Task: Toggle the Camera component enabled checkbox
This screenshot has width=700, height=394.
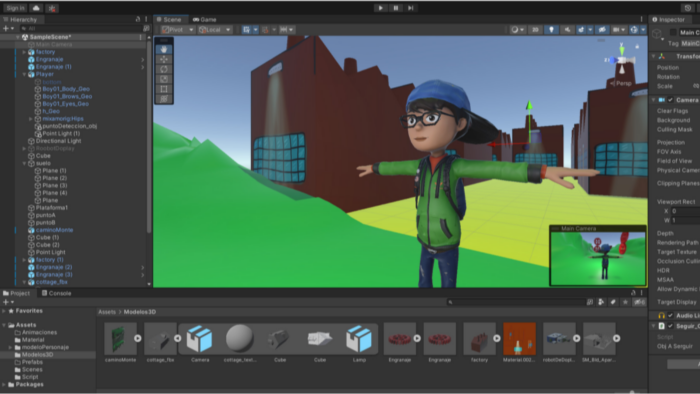Action: (670, 100)
